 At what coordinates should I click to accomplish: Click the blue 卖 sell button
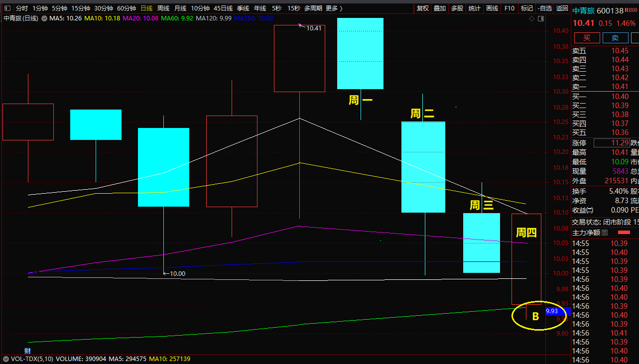click(615, 38)
